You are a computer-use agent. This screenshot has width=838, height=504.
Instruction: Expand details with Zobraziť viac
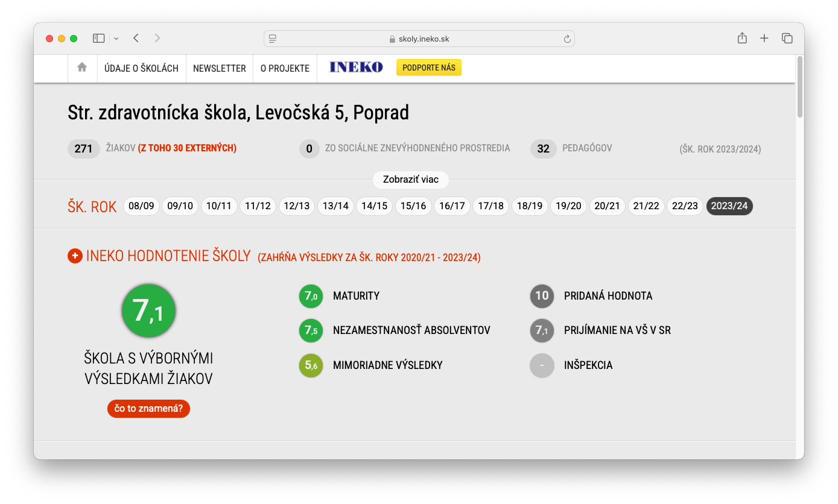click(x=411, y=180)
